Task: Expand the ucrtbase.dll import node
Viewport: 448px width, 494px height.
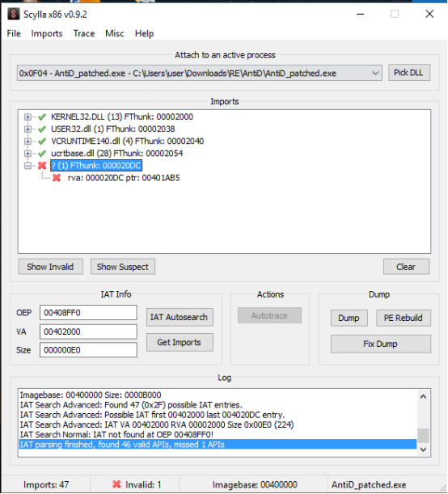Action: [x=27, y=154]
